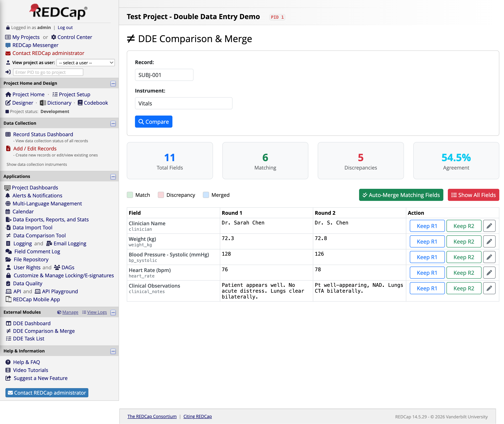The width and height of the screenshot is (504, 424).
Task: Click the blue Merged legend swatch
Action: click(x=206, y=195)
